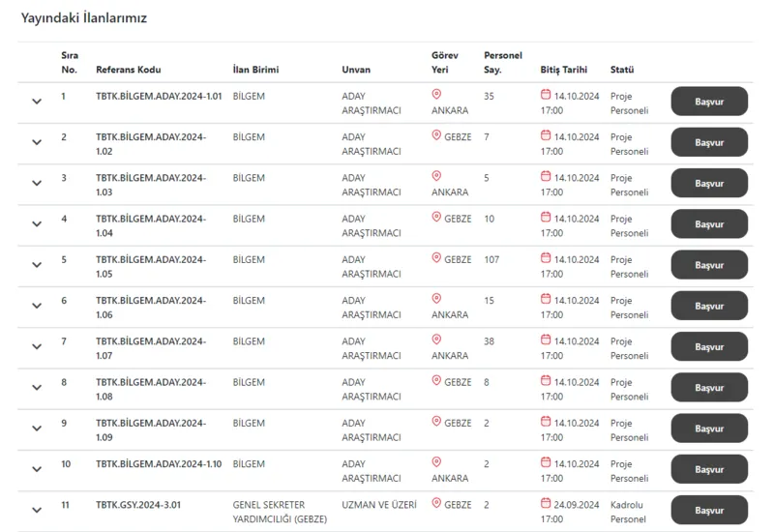The image size is (774, 532).
Task: Click Başvur for the Kadrolu Personel listing
Action: [x=709, y=510]
